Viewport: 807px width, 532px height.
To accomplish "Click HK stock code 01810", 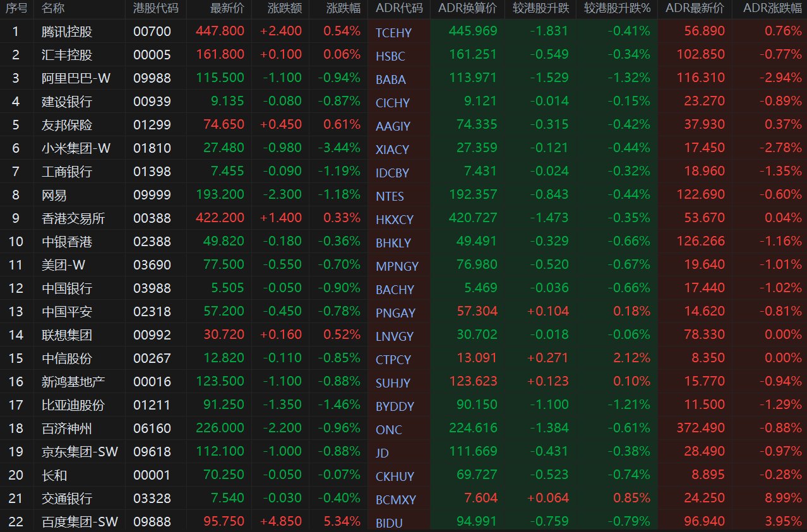I will coord(152,148).
